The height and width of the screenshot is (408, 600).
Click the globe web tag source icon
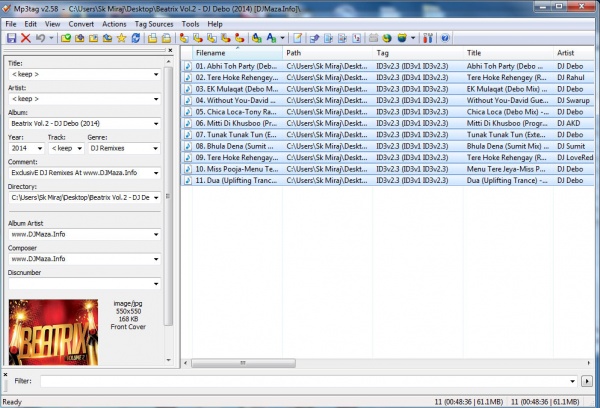(387, 38)
